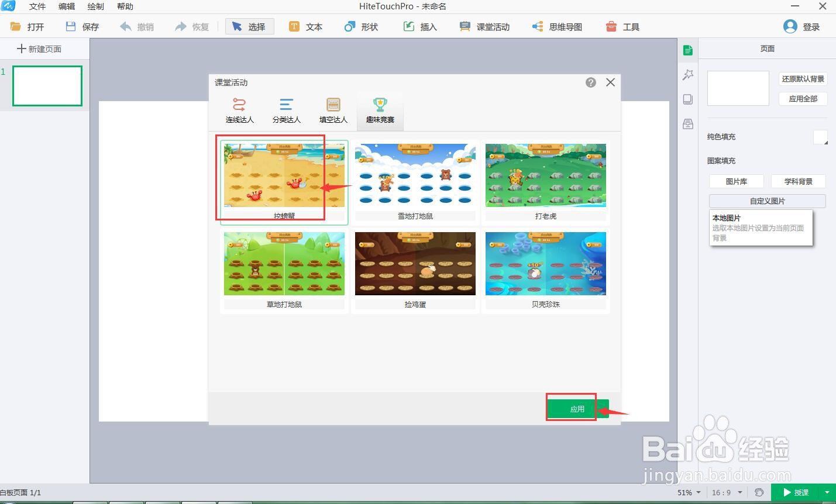836x504 pixels.
Task: Click 还原默认背景 button
Action: pos(803,79)
